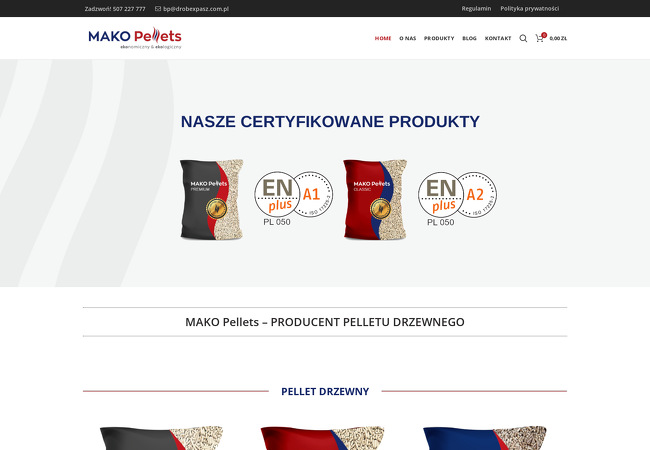The height and width of the screenshot is (450, 650).
Task: Click the MAKO Pellets logo
Action: point(135,38)
